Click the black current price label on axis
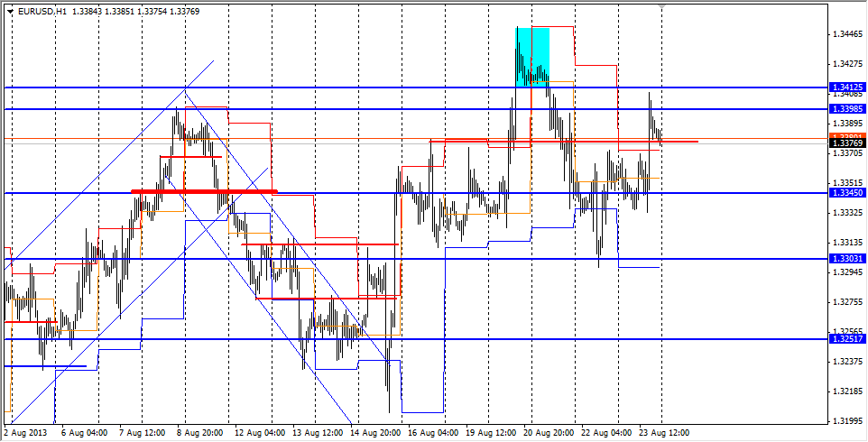The height and width of the screenshot is (442, 868). tap(847, 143)
